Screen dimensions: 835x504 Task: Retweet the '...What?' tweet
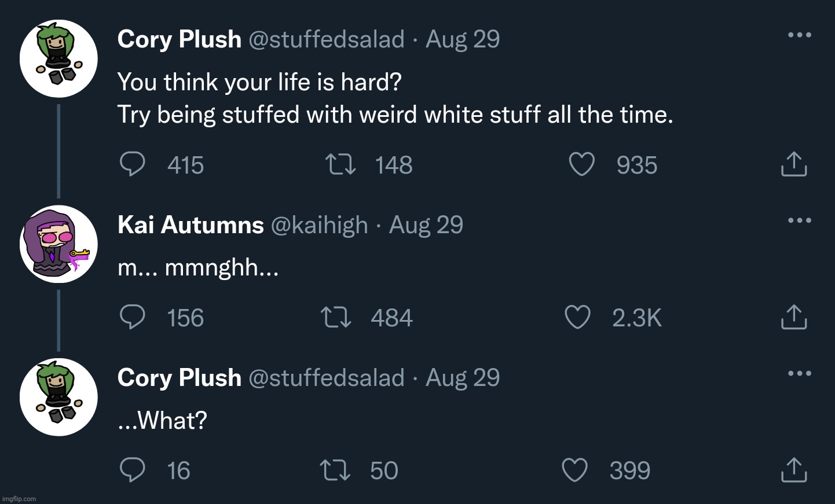(x=335, y=470)
